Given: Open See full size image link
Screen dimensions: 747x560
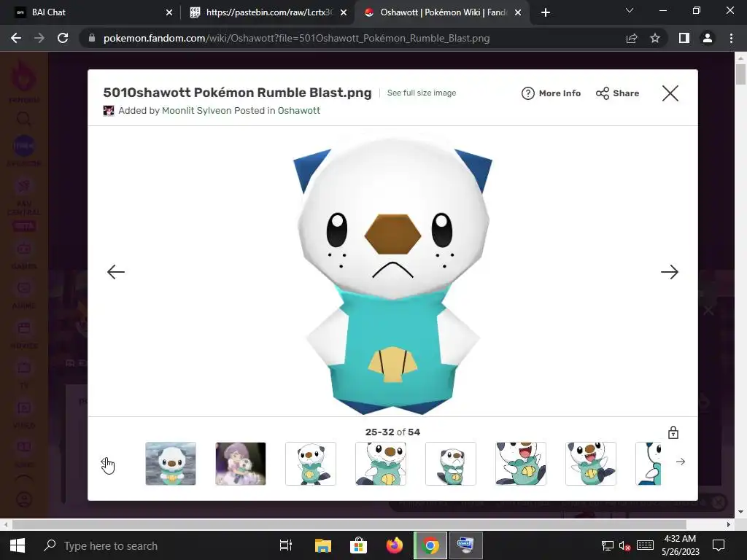Looking at the screenshot, I should pyautogui.click(x=421, y=93).
